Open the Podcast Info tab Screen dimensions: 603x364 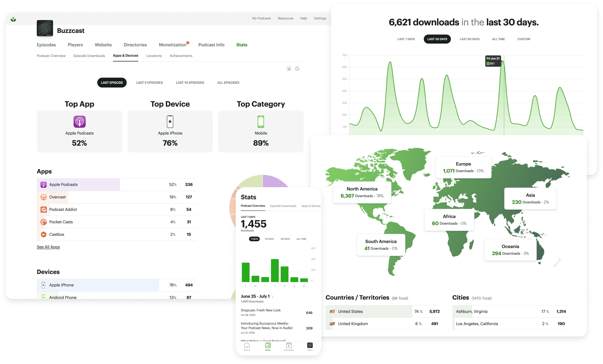point(211,45)
